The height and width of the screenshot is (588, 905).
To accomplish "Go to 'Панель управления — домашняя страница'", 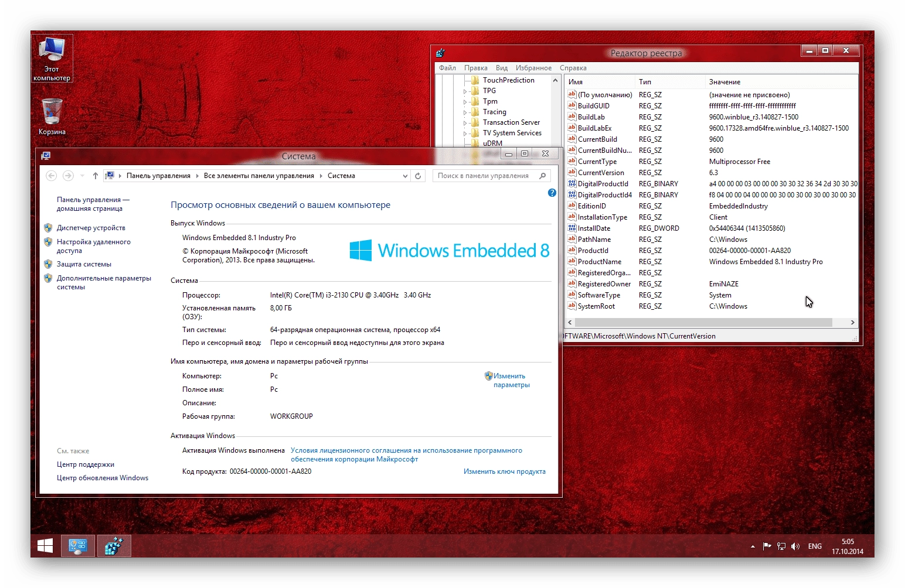I will point(93,204).
